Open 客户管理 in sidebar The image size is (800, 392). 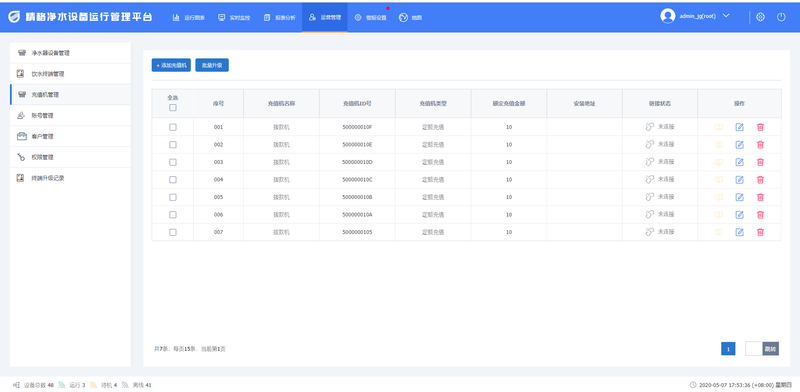[70, 137]
